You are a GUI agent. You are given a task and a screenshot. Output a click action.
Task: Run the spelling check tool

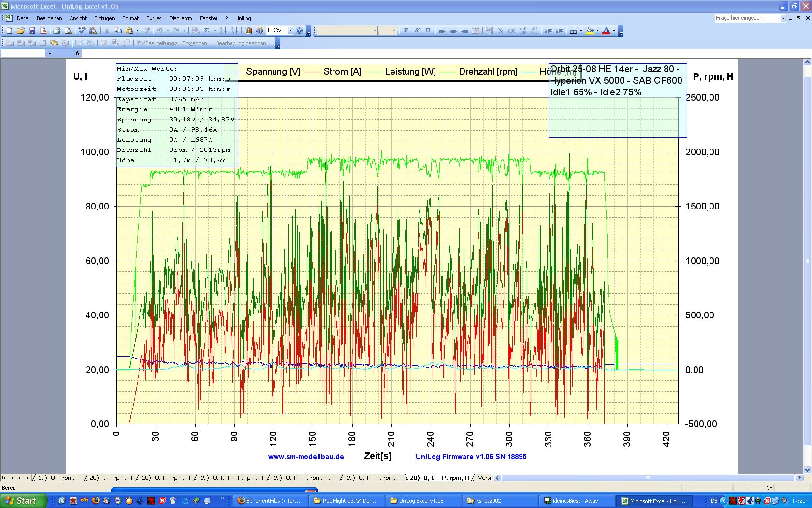point(82,30)
